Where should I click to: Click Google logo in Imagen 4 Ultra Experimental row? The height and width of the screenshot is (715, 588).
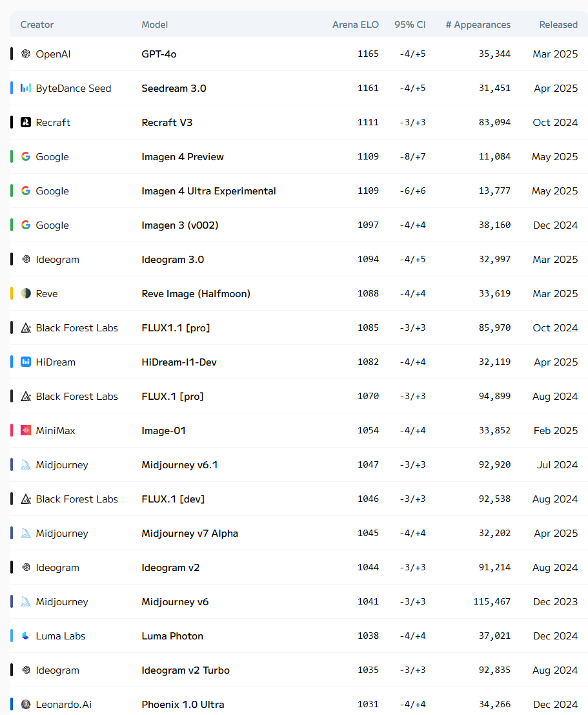pyautogui.click(x=26, y=191)
